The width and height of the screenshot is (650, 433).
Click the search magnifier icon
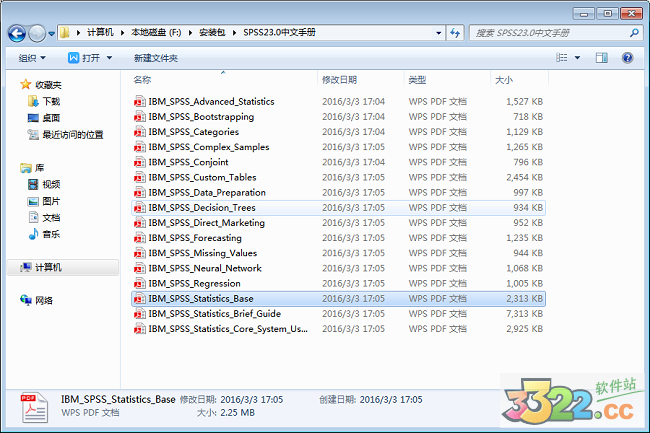(634, 33)
